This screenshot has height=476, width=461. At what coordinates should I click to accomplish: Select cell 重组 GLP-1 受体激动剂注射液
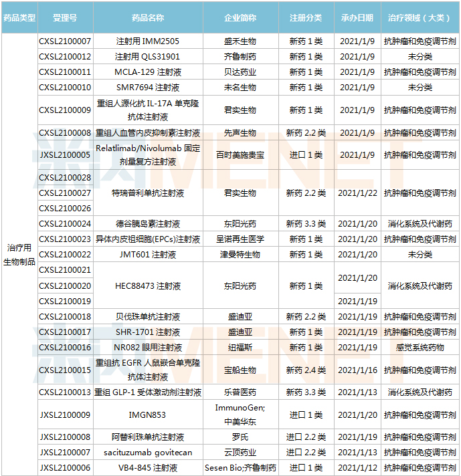tap(148, 392)
